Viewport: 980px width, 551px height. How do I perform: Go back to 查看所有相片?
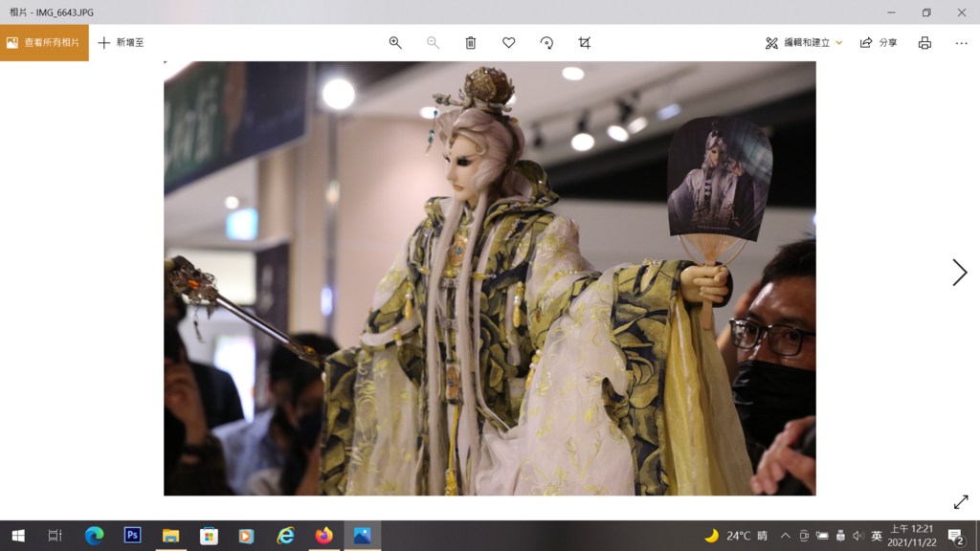(44, 42)
